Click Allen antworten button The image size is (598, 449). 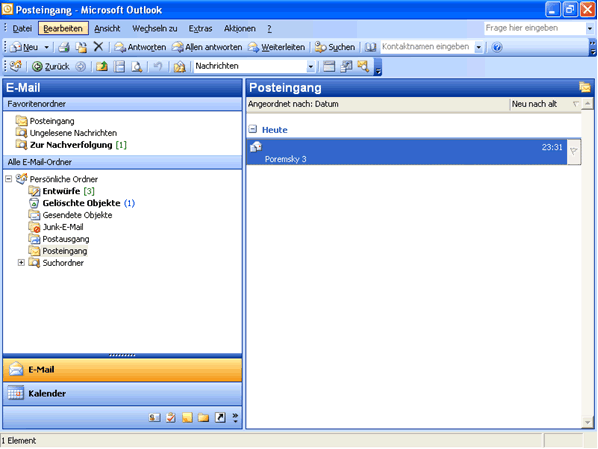point(207,47)
